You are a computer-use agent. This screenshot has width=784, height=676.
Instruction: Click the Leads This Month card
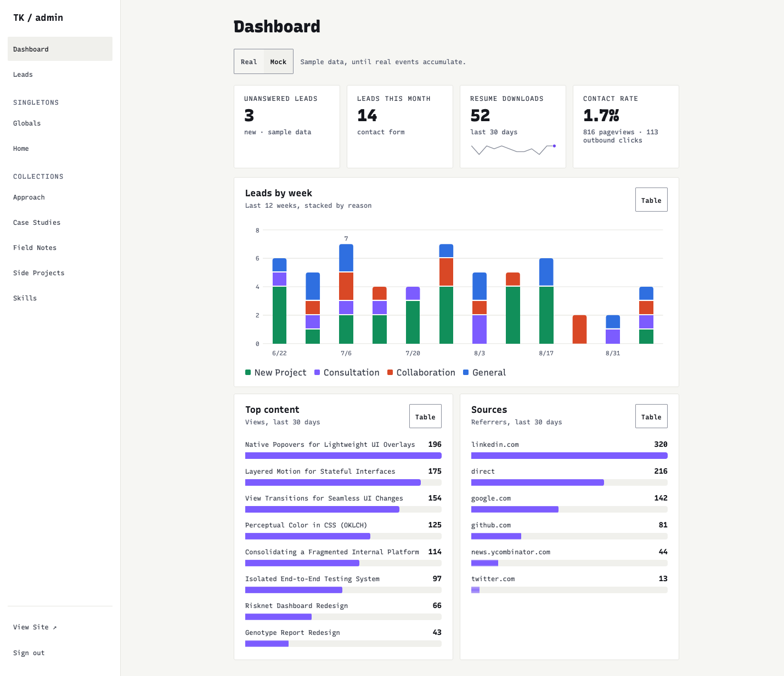[400, 127]
